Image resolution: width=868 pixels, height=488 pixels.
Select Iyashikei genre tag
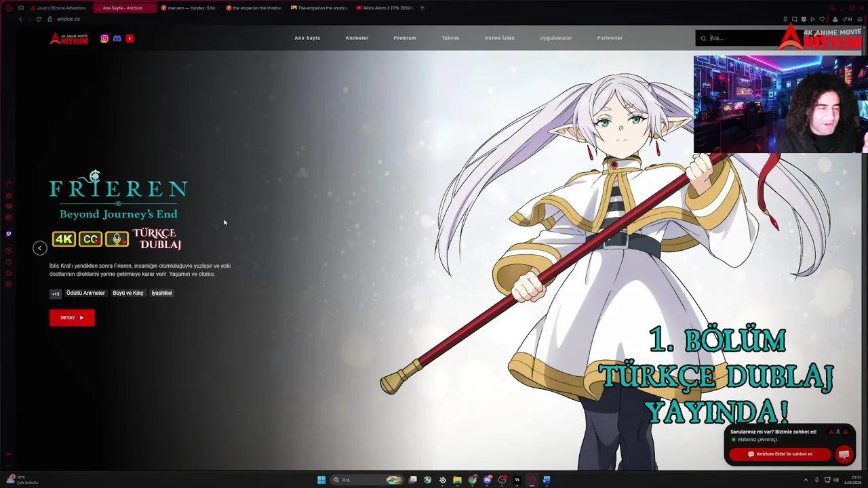162,293
